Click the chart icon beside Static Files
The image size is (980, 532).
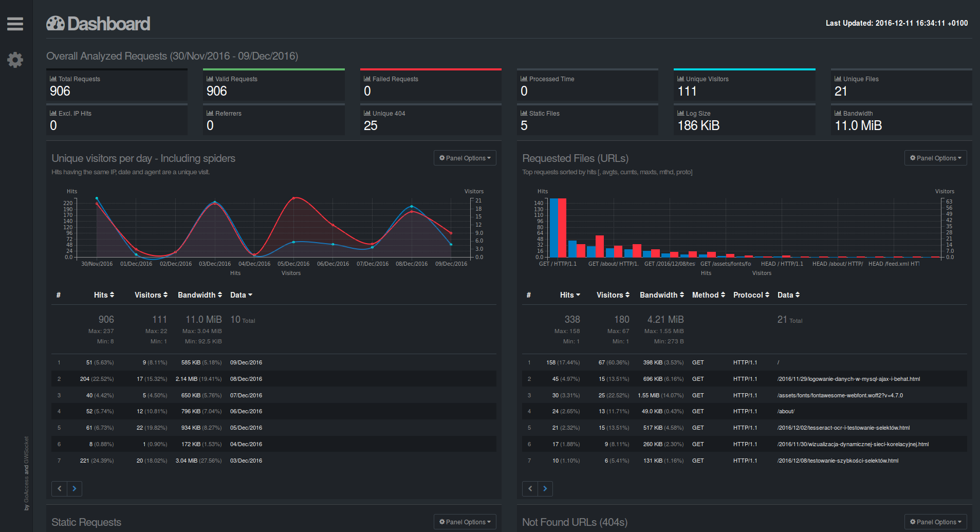coord(524,113)
